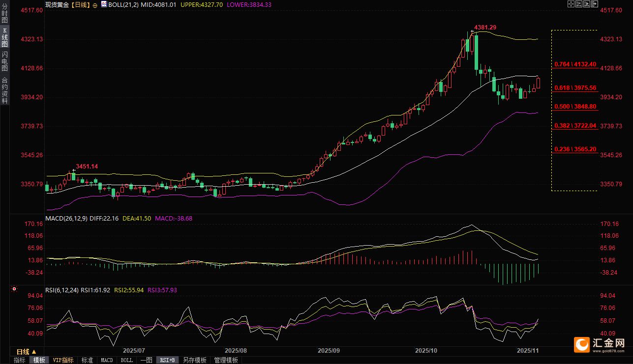The height and width of the screenshot is (364, 633).
Task: Click the 管理模板 button
Action: click(x=226, y=360)
